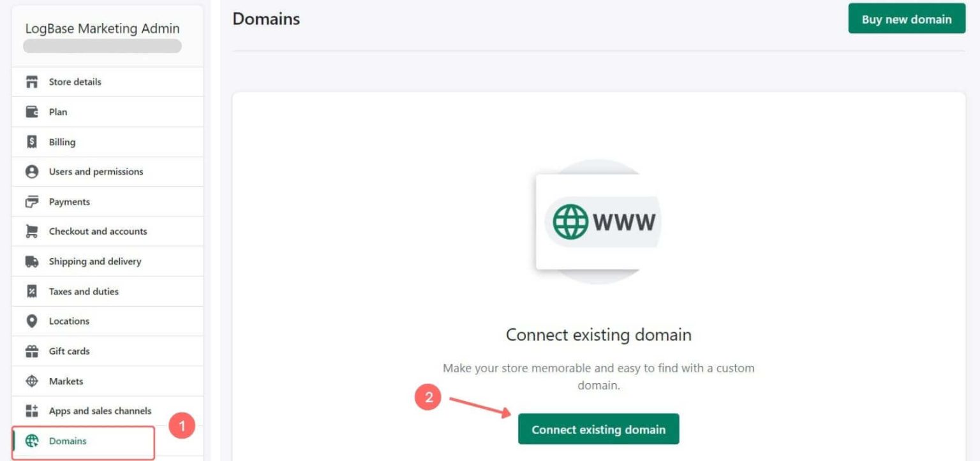Click the Buy new domain button
980x461 pixels.
[x=907, y=19]
